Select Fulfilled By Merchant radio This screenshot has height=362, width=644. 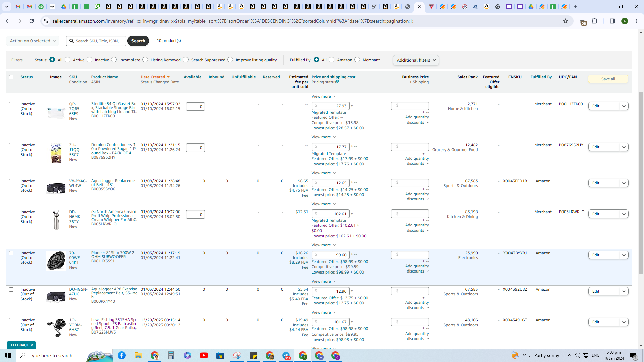tap(357, 60)
